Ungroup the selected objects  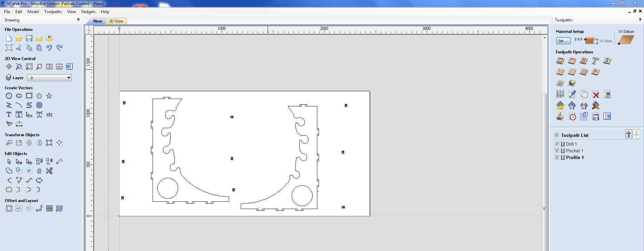pos(49,162)
